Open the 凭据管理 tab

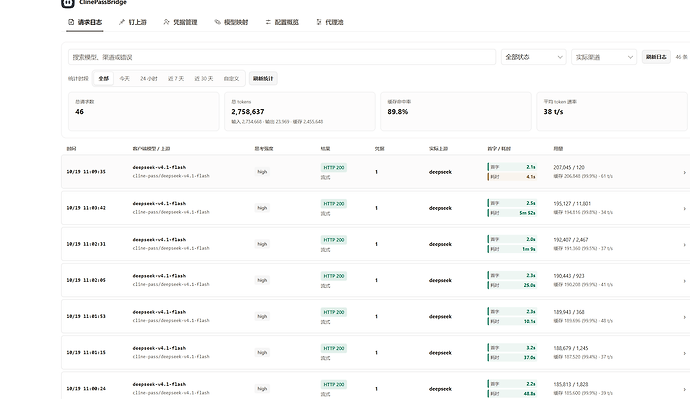[180, 22]
